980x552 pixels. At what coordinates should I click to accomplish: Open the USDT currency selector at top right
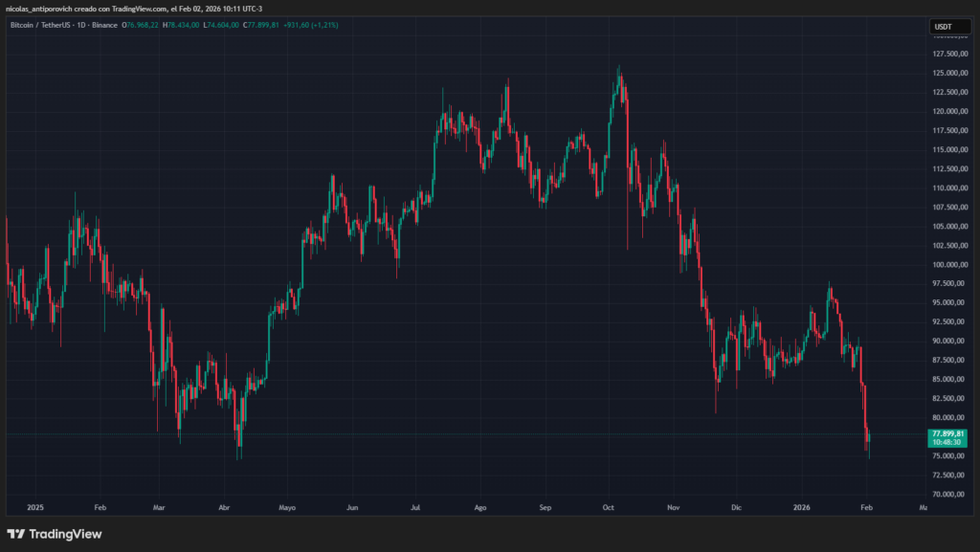click(941, 26)
